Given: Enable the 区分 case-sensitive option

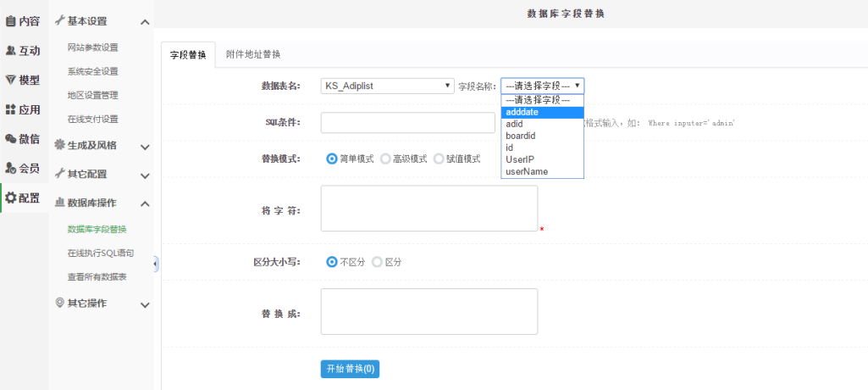Looking at the screenshot, I should (x=377, y=262).
